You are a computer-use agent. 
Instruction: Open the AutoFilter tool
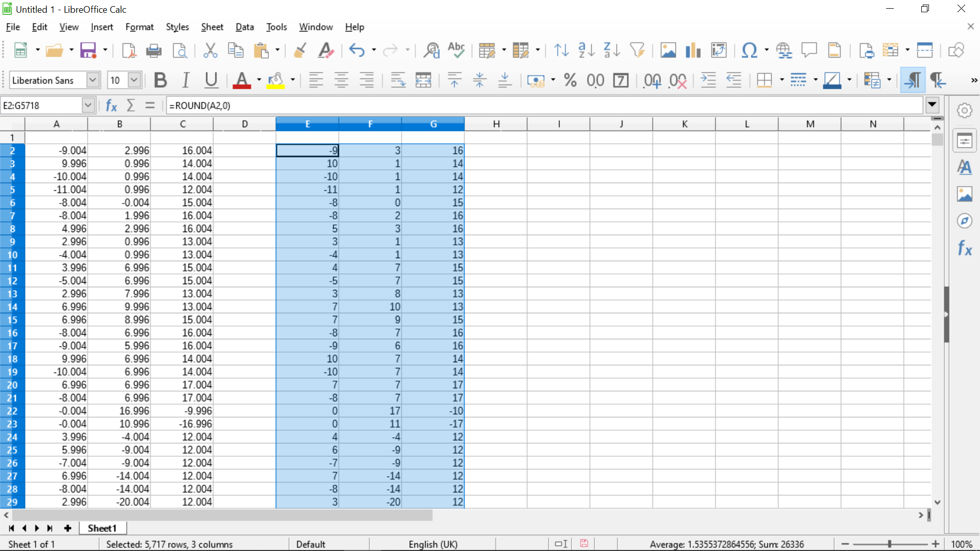(638, 50)
